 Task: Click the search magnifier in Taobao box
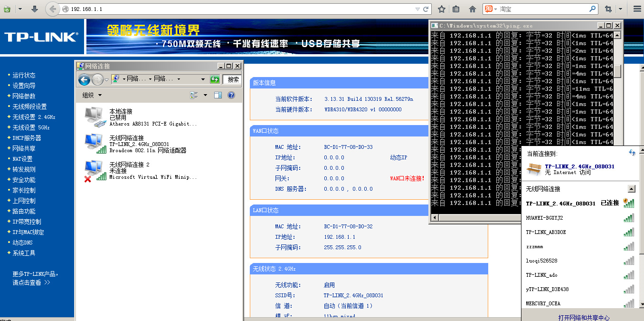[x=592, y=9]
